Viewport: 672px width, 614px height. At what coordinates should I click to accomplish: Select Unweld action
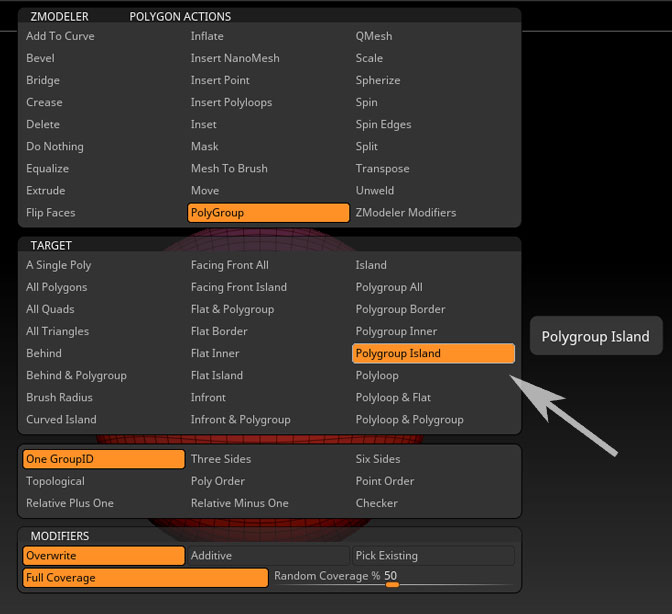(375, 190)
